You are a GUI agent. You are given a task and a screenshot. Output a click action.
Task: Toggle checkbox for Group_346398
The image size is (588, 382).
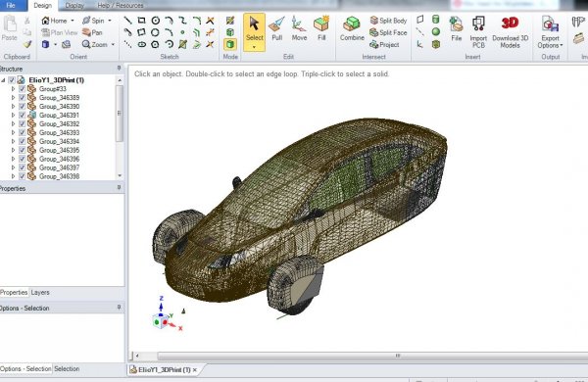[23, 176]
